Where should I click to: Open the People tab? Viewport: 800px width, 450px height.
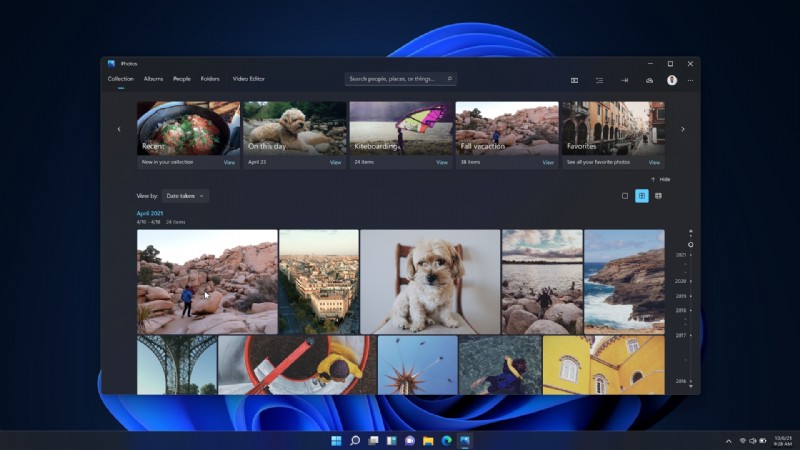click(182, 79)
